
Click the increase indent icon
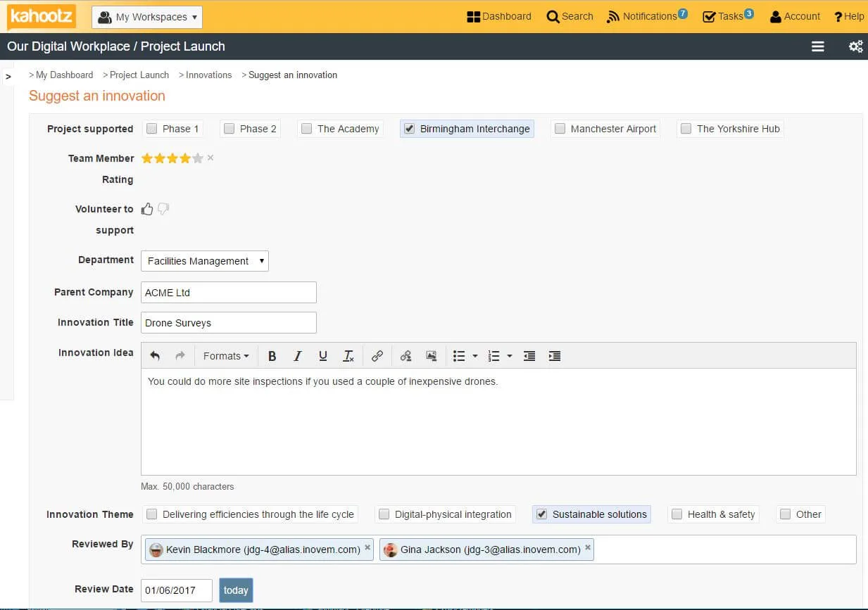(555, 356)
